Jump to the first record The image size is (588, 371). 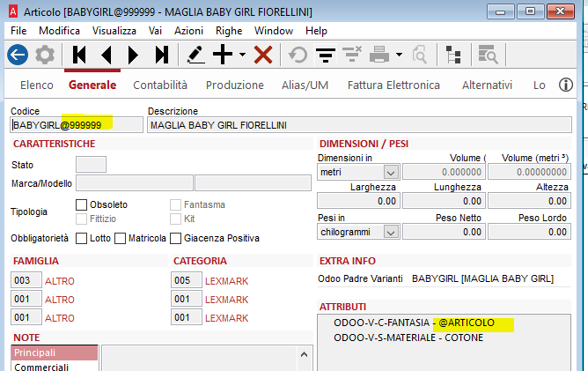click(79, 55)
